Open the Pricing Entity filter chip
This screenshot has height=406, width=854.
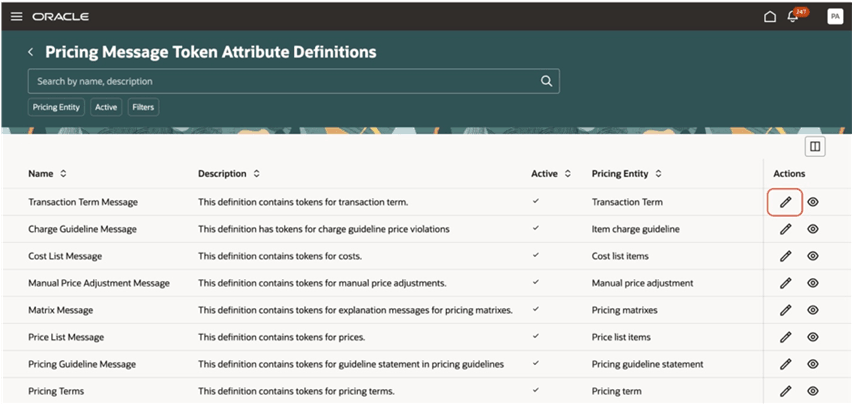tap(56, 107)
